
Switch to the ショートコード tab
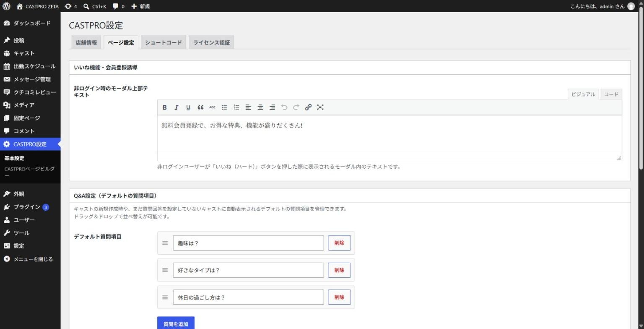pyautogui.click(x=164, y=42)
